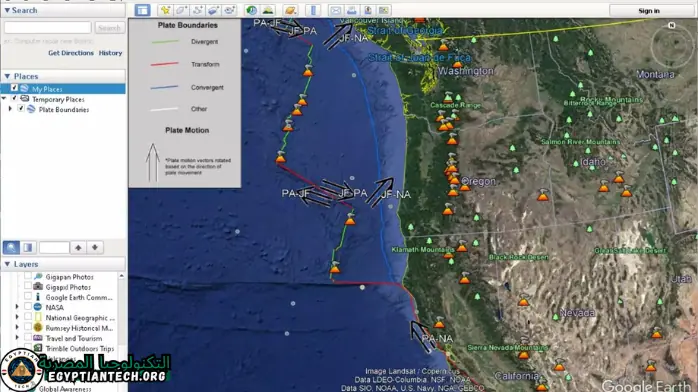Click the Places panel filter text box

[x=54, y=247]
